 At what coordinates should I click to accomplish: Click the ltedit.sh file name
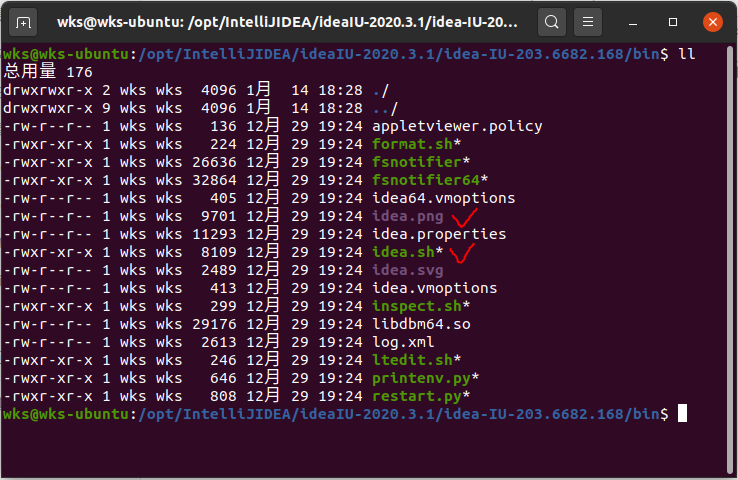(x=412, y=360)
